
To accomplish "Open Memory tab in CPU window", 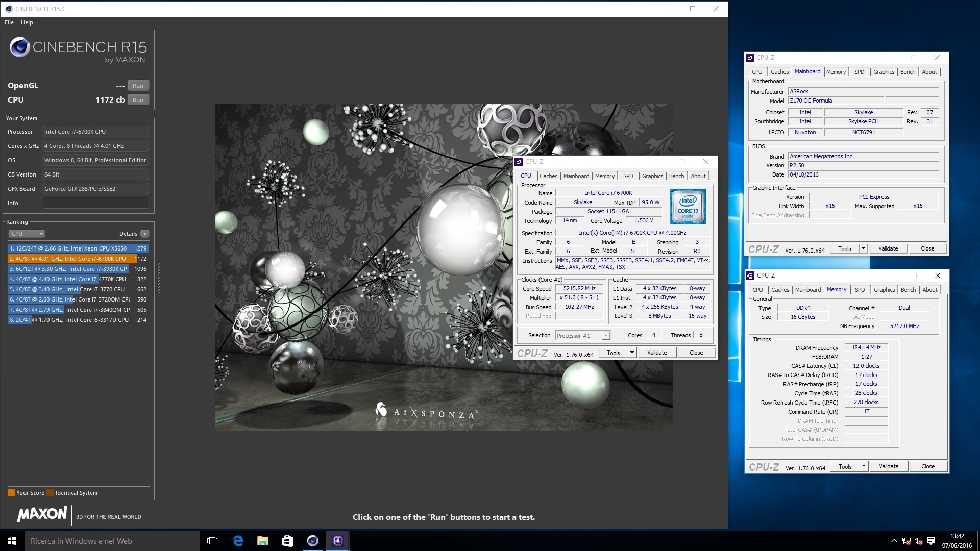I will pyautogui.click(x=605, y=176).
